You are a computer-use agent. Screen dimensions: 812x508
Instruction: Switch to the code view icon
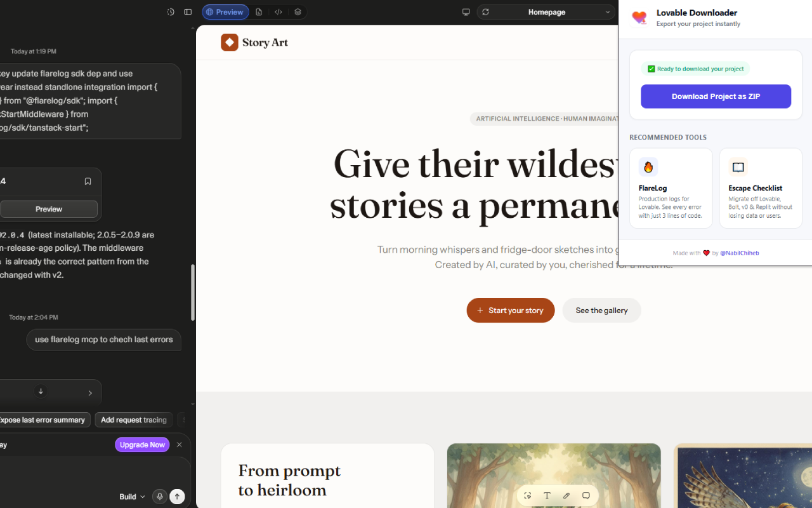pos(278,12)
